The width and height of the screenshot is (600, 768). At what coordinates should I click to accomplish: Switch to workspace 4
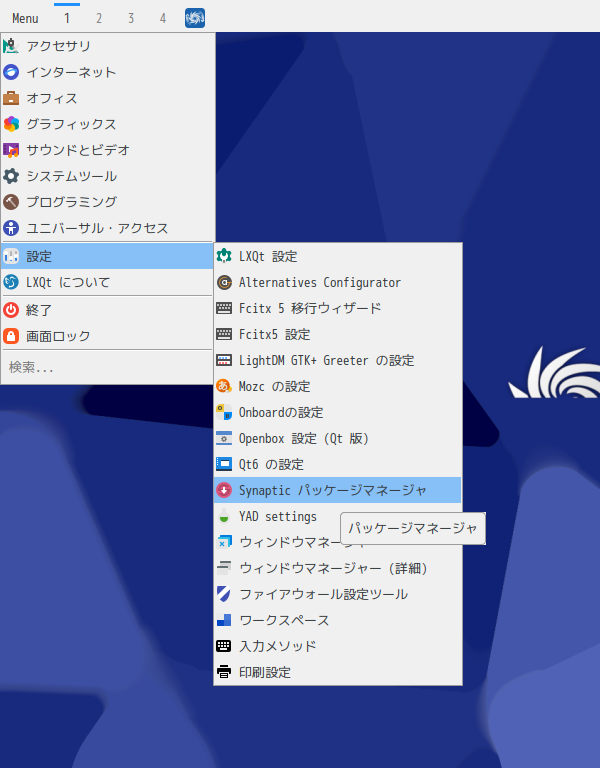pyautogui.click(x=163, y=19)
